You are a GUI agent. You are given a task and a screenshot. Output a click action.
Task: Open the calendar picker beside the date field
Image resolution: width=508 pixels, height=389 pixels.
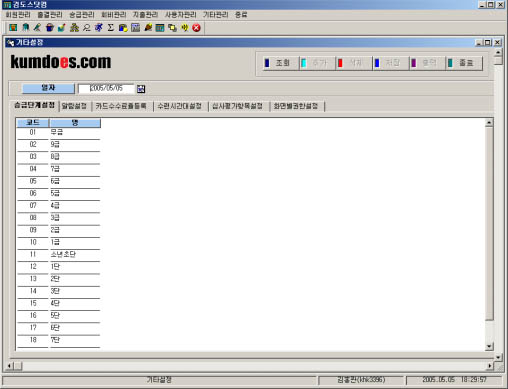(x=141, y=89)
